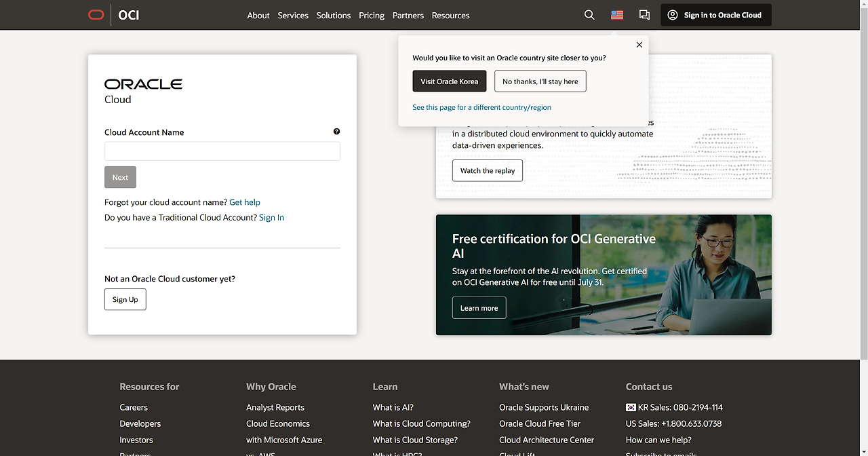Image resolution: width=868 pixels, height=456 pixels.
Task: Click Learn more on certification banner
Action: [x=479, y=308]
